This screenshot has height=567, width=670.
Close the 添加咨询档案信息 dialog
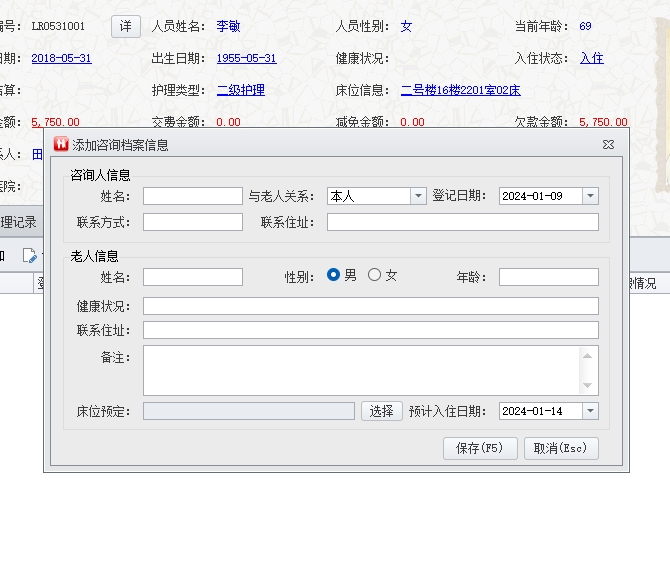click(x=608, y=145)
